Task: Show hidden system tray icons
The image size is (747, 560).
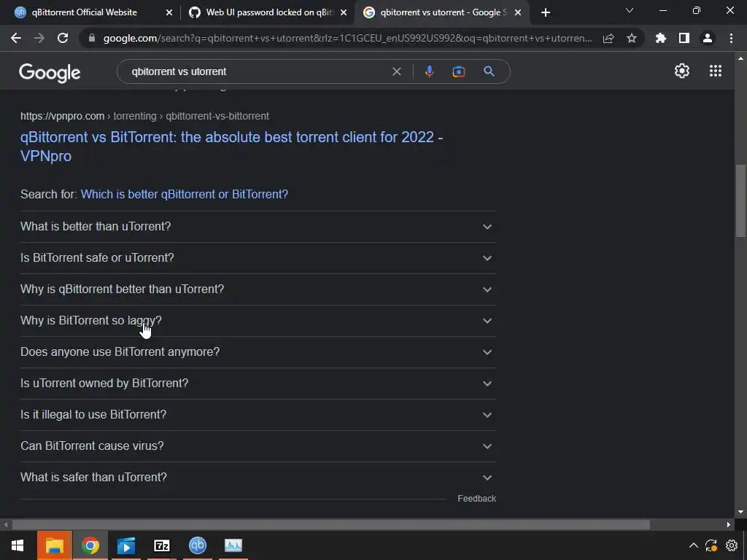Action: [694, 545]
